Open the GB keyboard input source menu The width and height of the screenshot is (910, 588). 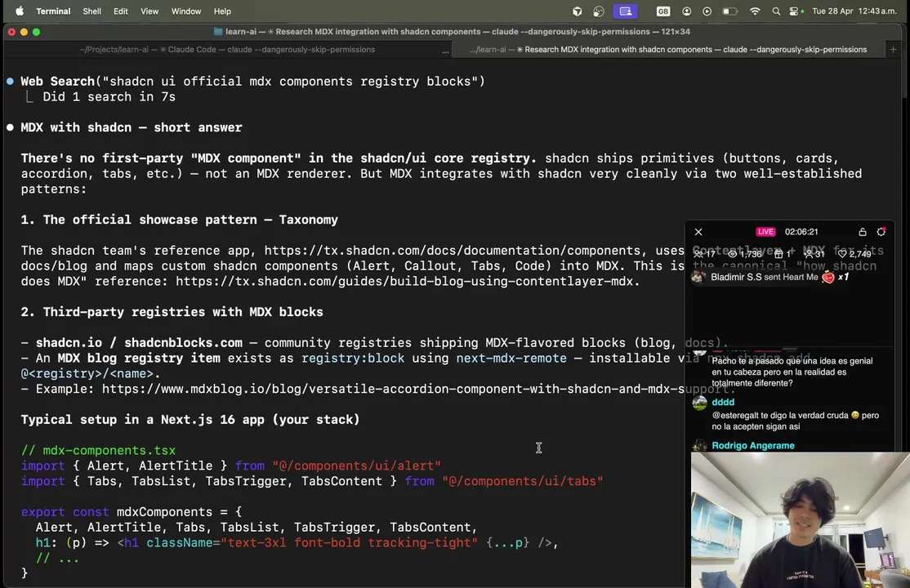pos(662,11)
